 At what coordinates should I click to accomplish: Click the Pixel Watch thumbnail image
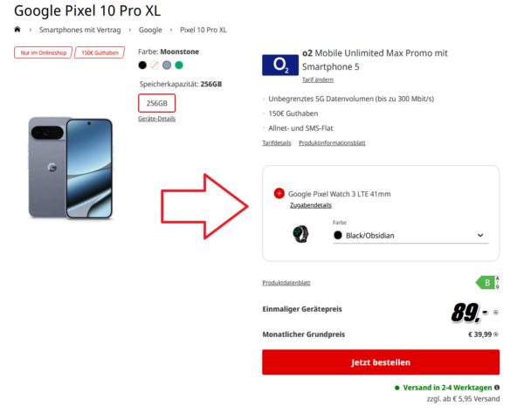(x=300, y=234)
